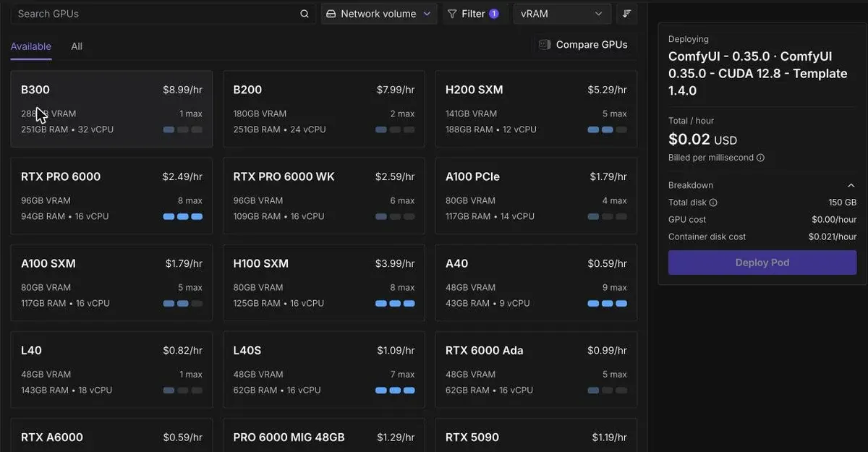Click the $0.02 USD total price
The image size is (868, 452).
tap(702, 139)
